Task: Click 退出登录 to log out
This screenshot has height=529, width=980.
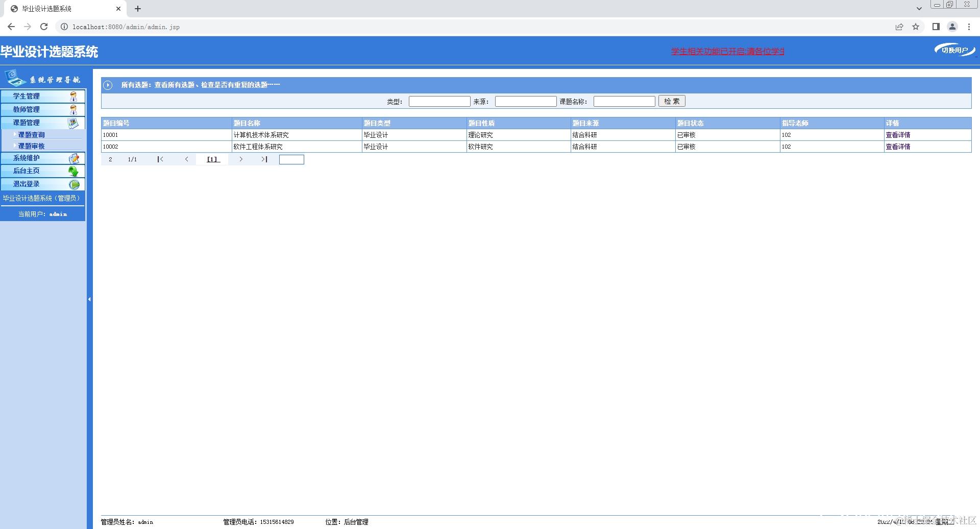Action: (43, 184)
